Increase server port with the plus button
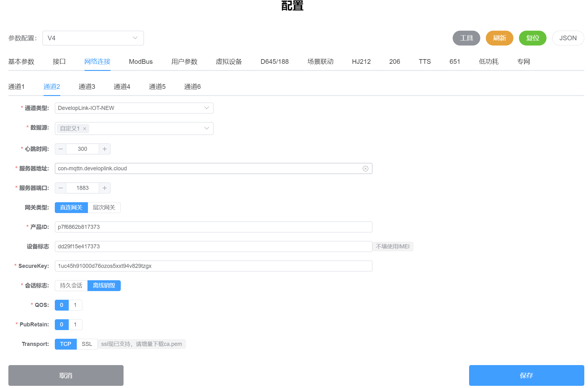Screen dimensions: 588x388 coord(105,188)
